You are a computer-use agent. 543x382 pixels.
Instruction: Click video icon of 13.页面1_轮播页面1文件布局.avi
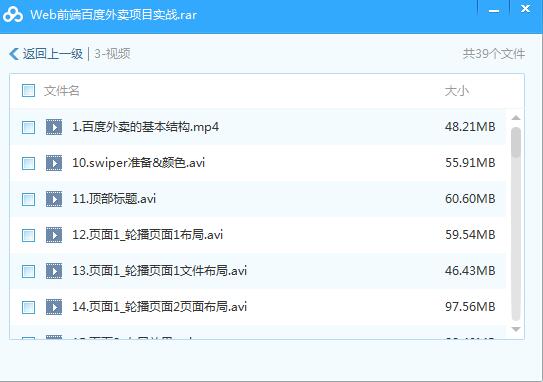click(54, 271)
